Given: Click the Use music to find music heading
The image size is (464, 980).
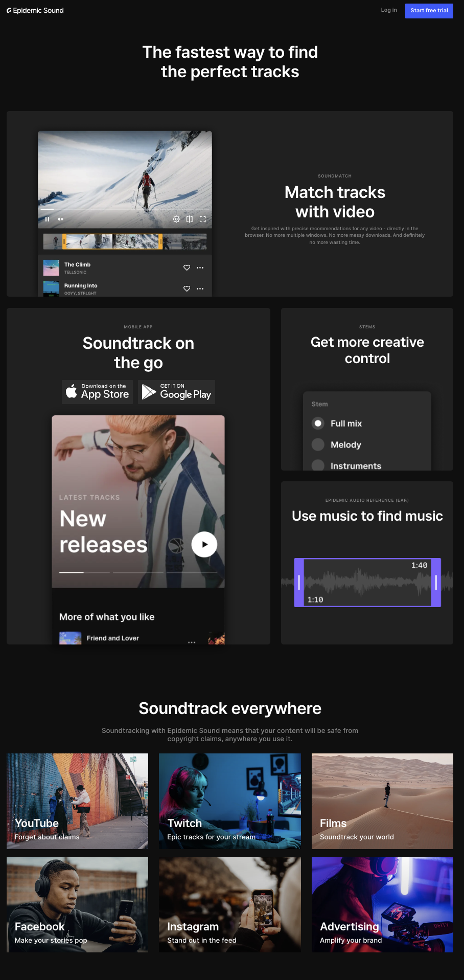Looking at the screenshot, I should (367, 516).
